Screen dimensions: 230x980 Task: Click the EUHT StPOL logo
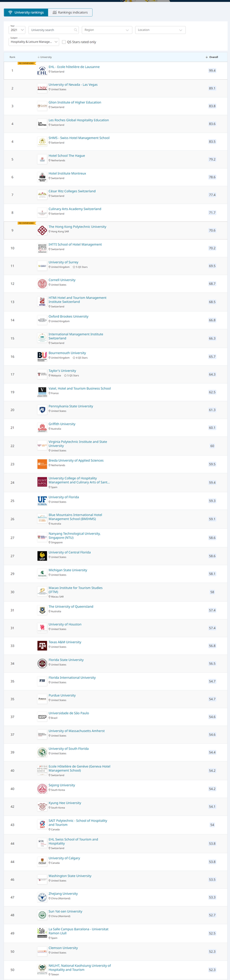(x=42, y=482)
